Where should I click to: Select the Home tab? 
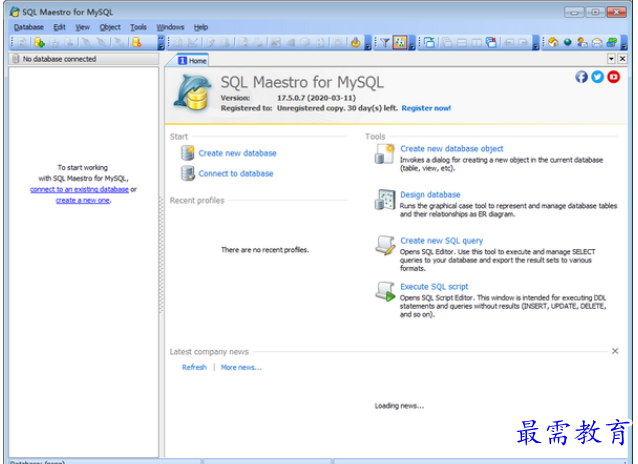point(192,60)
